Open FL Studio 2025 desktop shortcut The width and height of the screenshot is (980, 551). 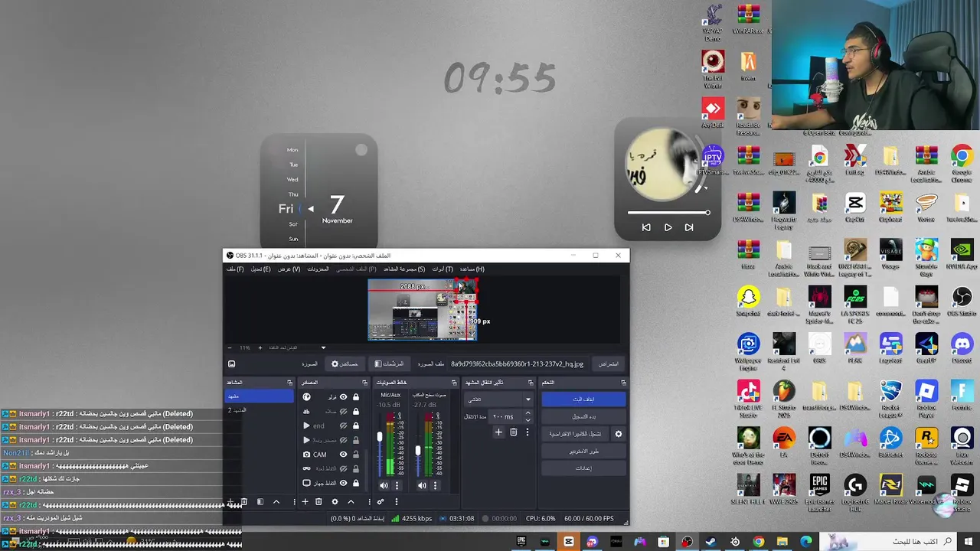tap(784, 395)
